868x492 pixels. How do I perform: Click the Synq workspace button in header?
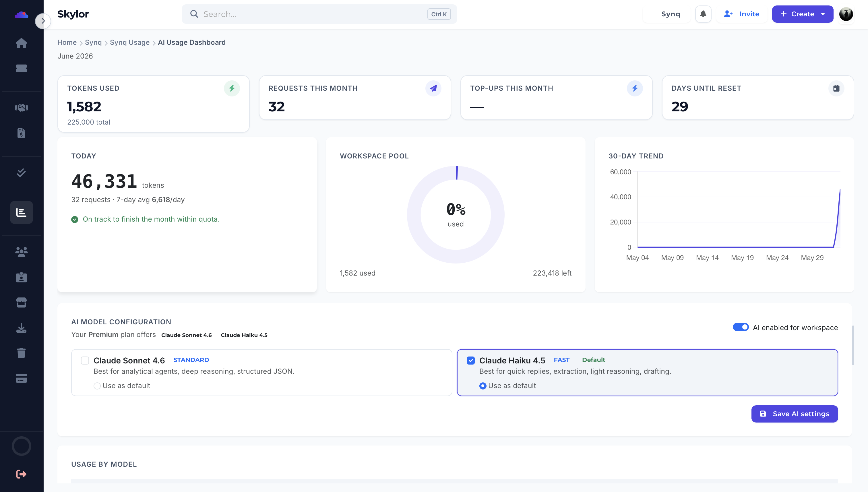coord(666,14)
